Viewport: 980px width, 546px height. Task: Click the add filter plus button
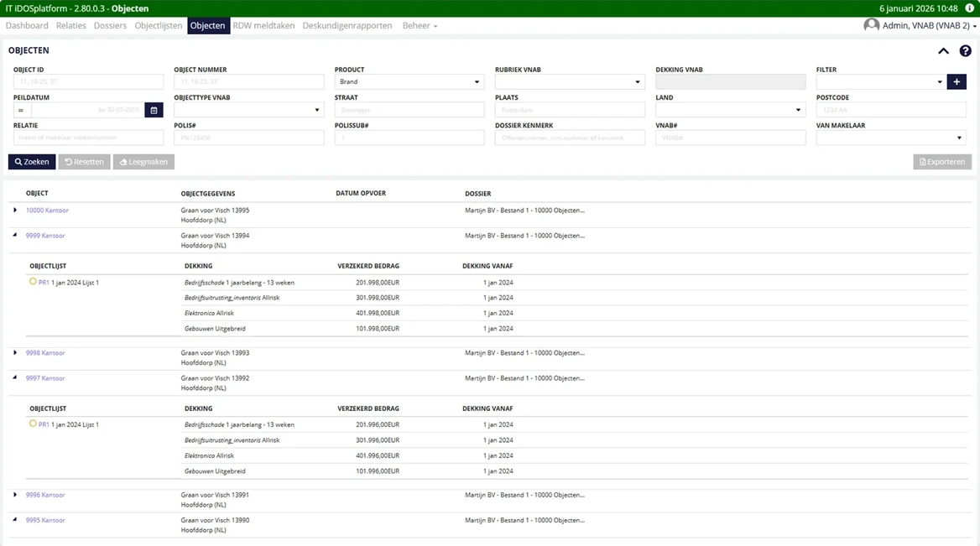(x=957, y=82)
